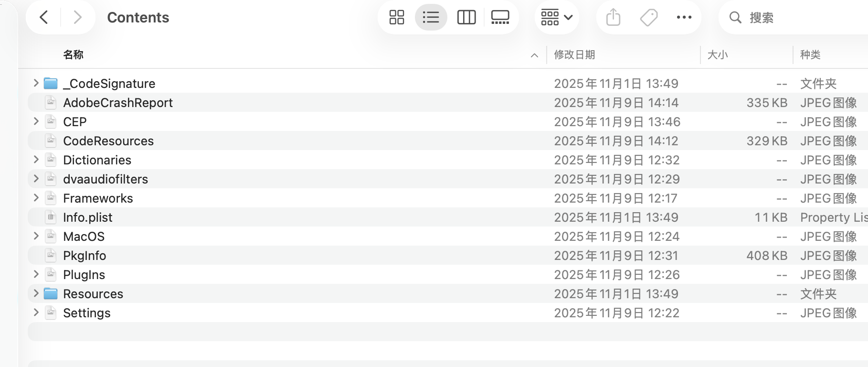Click the 名称 column header
Screen dimensions: 868x367
tap(74, 55)
